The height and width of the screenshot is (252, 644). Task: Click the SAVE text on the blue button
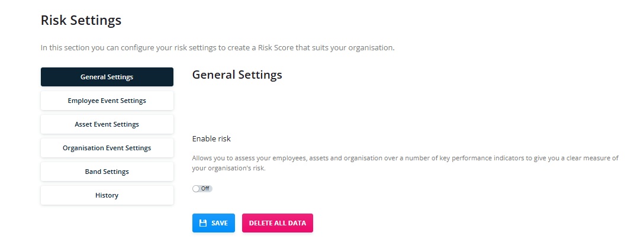(x=220, y=223)
